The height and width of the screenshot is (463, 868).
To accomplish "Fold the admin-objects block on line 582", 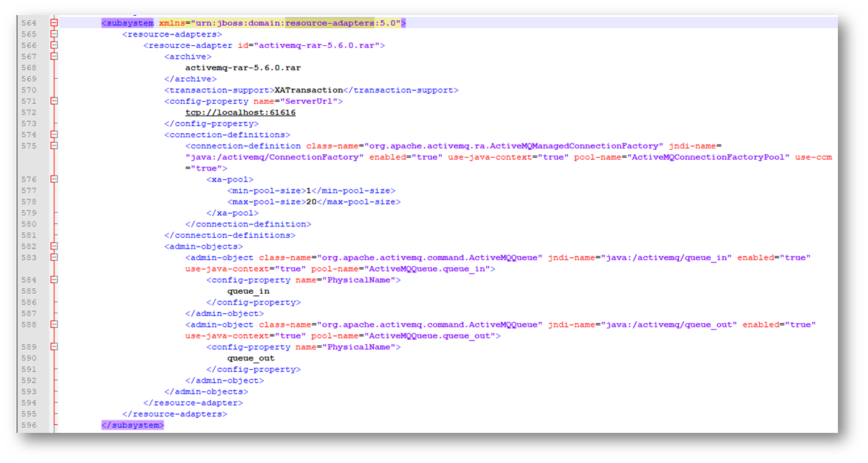I will coord(54,247).
